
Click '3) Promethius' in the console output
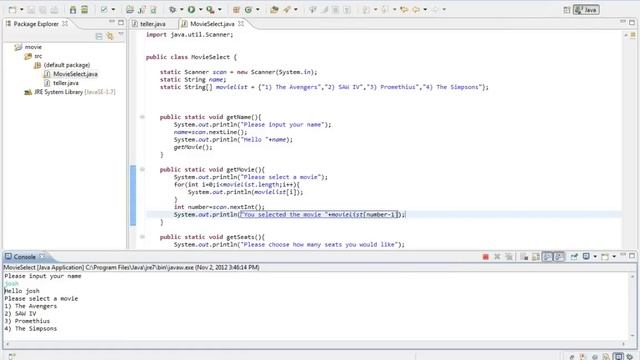pos(27,321)
